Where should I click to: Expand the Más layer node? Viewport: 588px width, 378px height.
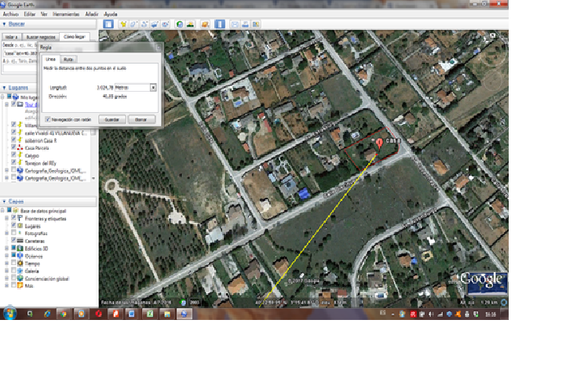pos(7,285)
